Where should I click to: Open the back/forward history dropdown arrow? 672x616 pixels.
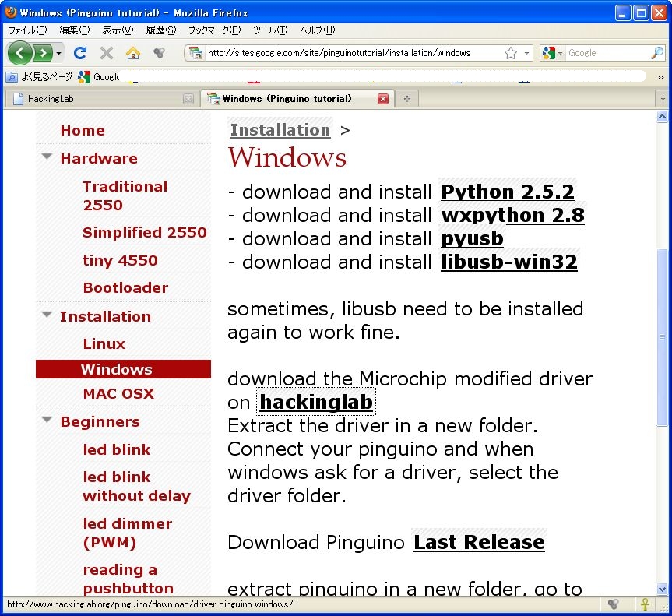(58, 53)
